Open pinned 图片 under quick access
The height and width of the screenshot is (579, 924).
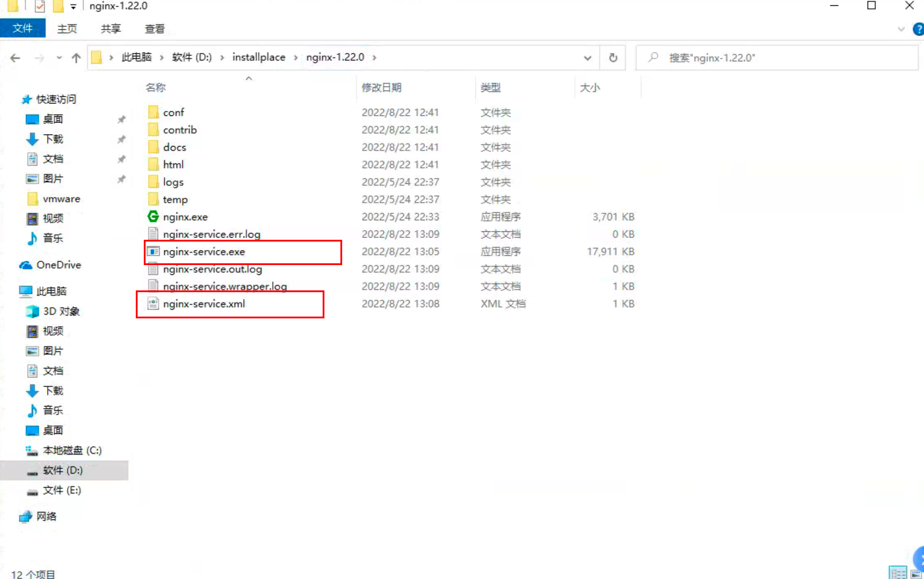(x=53, y=178)
